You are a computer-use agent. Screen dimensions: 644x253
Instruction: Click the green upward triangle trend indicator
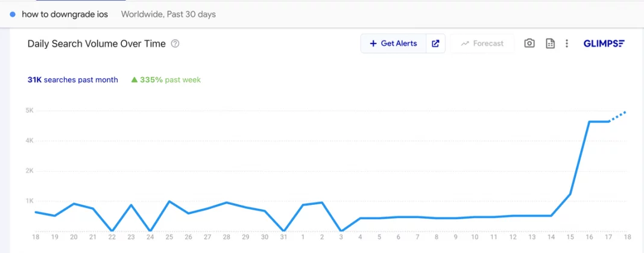tap(134, 80)
